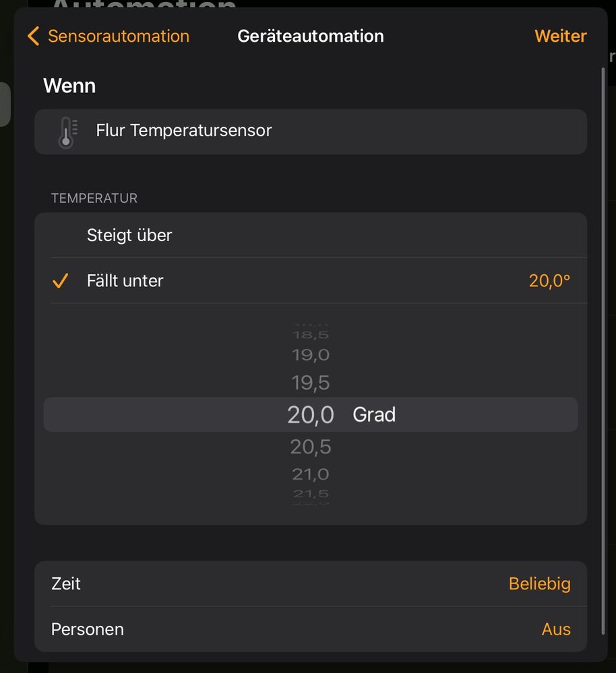Pick 19,5 in the temperature picker
The image size is (616, 673).
(311, 383)
